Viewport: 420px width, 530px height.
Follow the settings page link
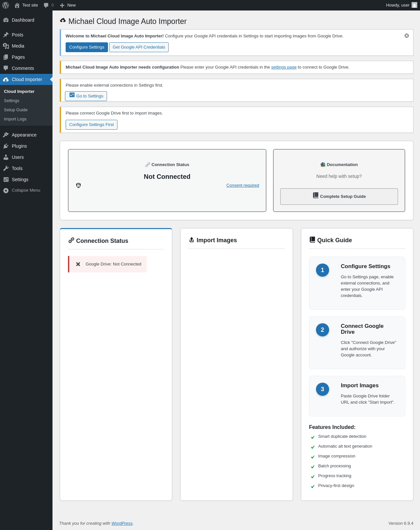(284, 67)
